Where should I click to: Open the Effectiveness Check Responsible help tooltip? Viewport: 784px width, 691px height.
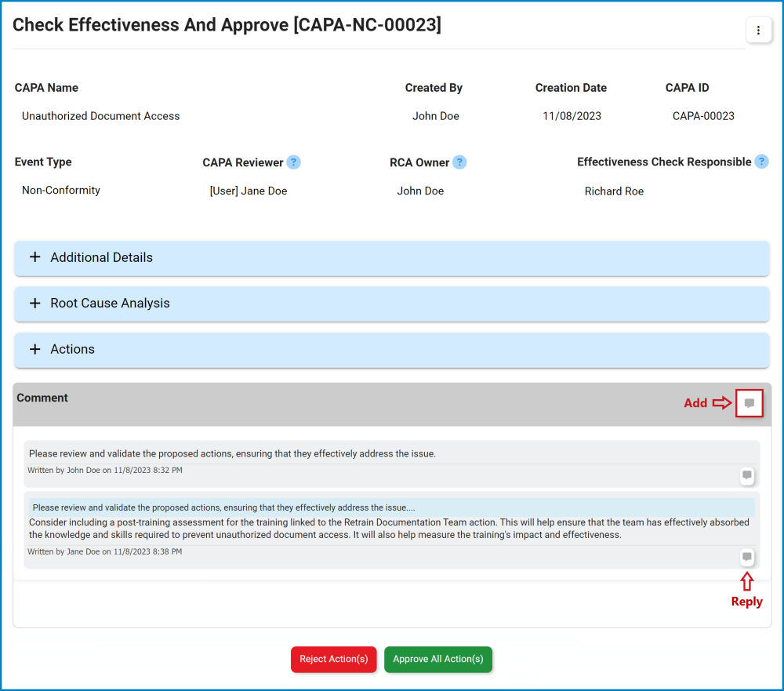coord(761,162)
